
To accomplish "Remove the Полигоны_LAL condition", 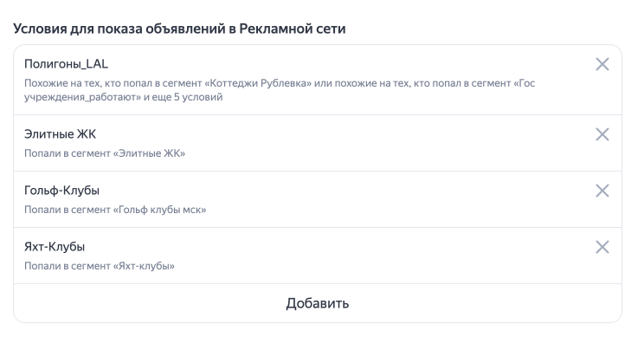I will pyautogui.click(x=602, y=64).
